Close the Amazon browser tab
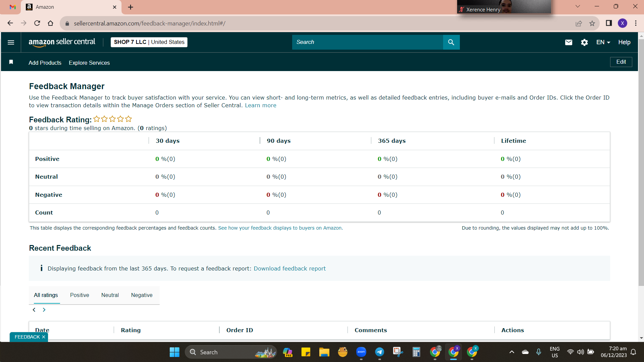Screen dimensions: 644x362 click(x=115, y=7)
